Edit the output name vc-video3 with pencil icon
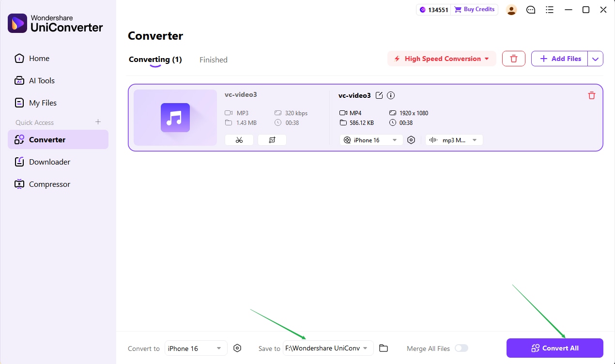This screenshot has height=364, width=615. pos(379,95)
